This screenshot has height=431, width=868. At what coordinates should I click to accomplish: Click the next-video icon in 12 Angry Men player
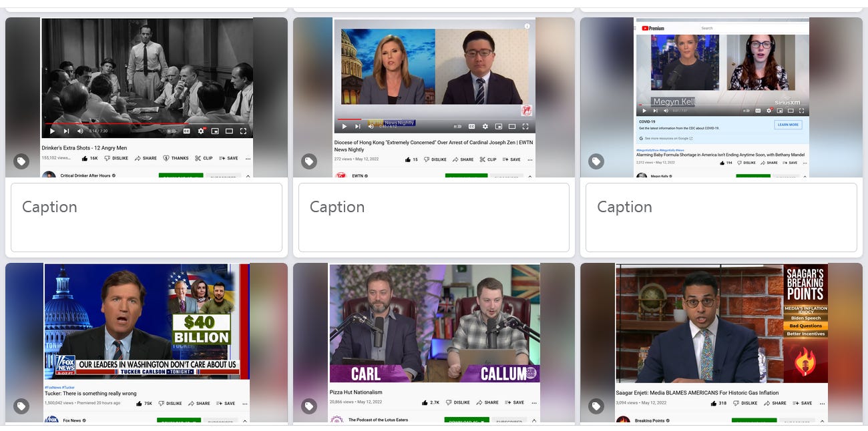click(x=66, y=131)
